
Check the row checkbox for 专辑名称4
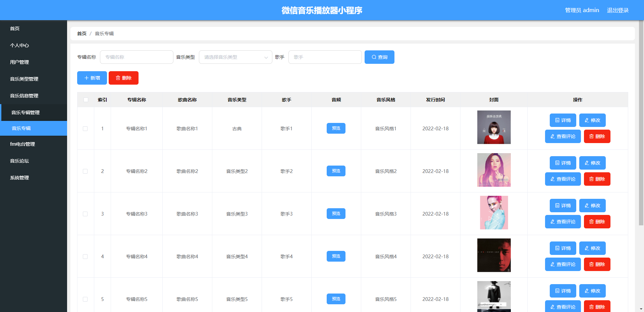86,256
